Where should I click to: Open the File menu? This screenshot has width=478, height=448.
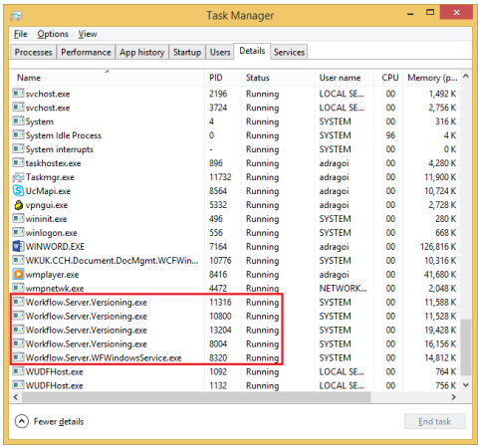click(21, 34)
